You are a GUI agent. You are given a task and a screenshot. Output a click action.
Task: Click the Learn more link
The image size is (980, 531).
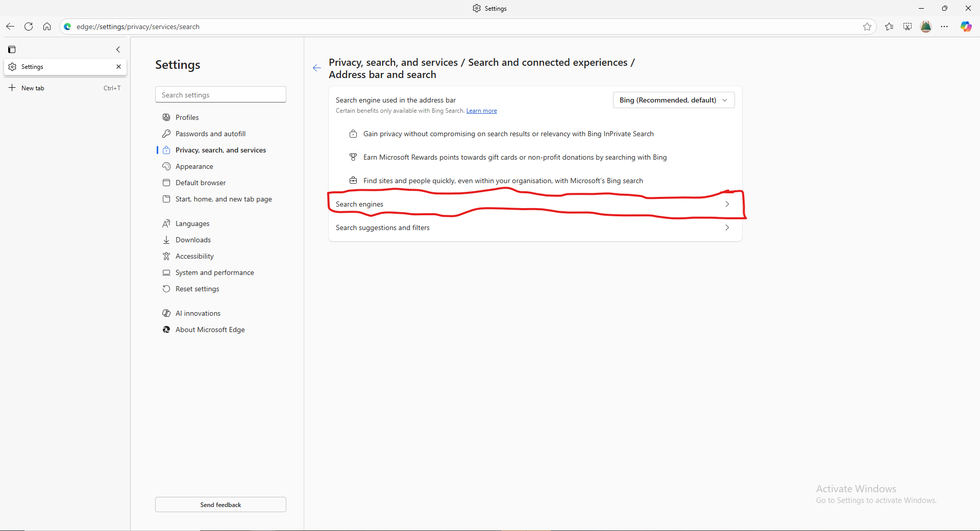481,111
